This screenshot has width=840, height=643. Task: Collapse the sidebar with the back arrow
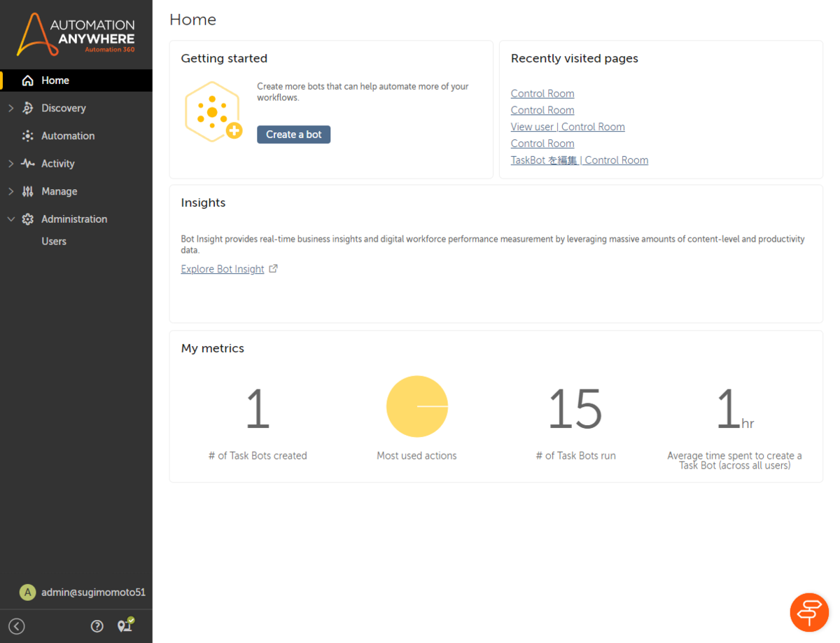tap(16, 626)
